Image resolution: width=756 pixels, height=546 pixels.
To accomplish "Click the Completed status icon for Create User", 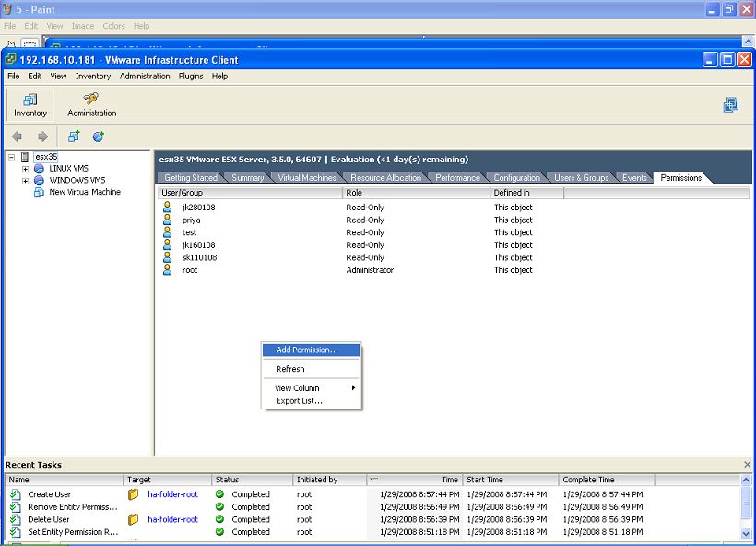I will click(219, 494).
